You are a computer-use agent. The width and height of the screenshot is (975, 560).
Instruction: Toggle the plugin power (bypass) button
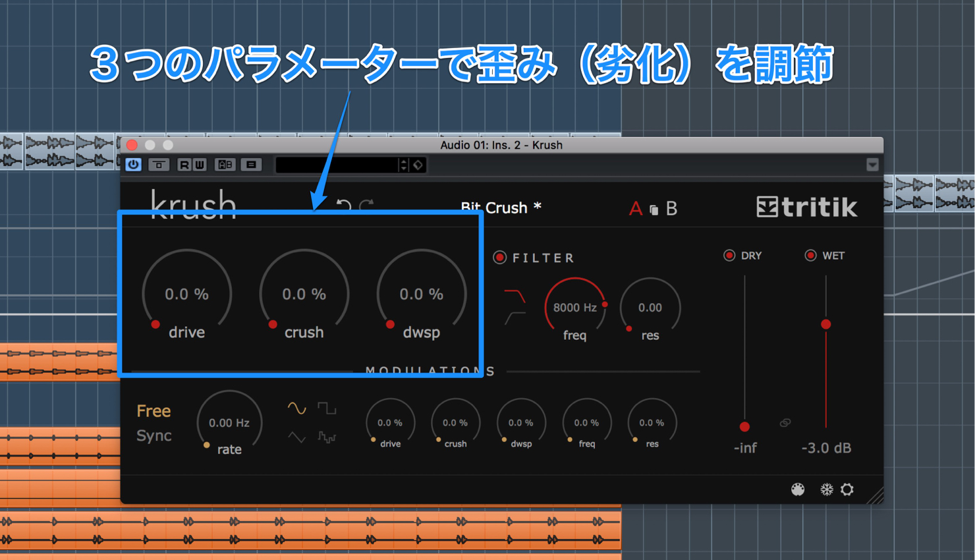coord(134,165)
